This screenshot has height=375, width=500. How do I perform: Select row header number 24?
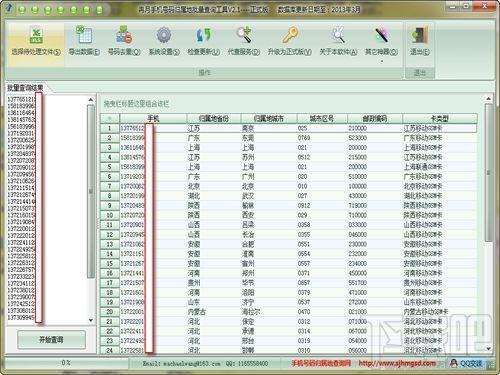[110, 350]
